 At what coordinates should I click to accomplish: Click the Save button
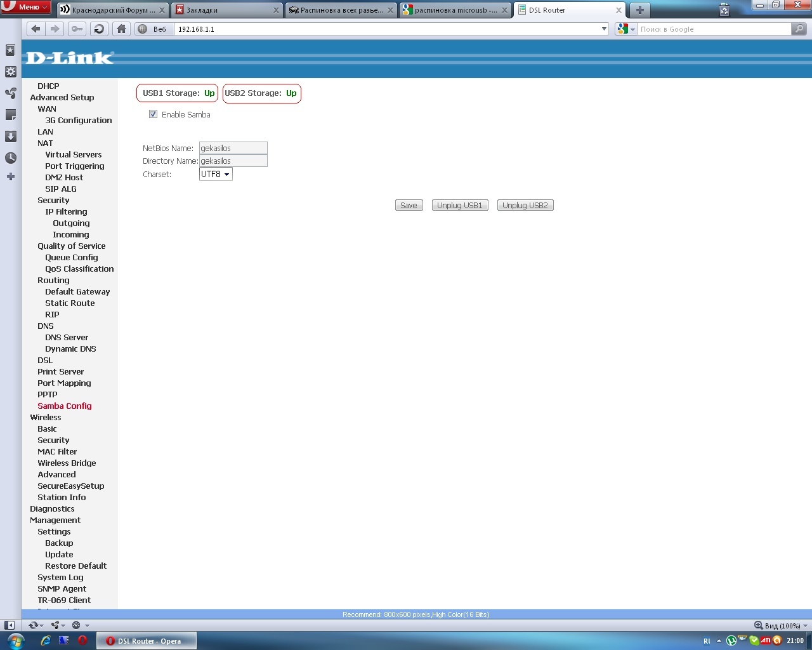(x=409, y=206)
